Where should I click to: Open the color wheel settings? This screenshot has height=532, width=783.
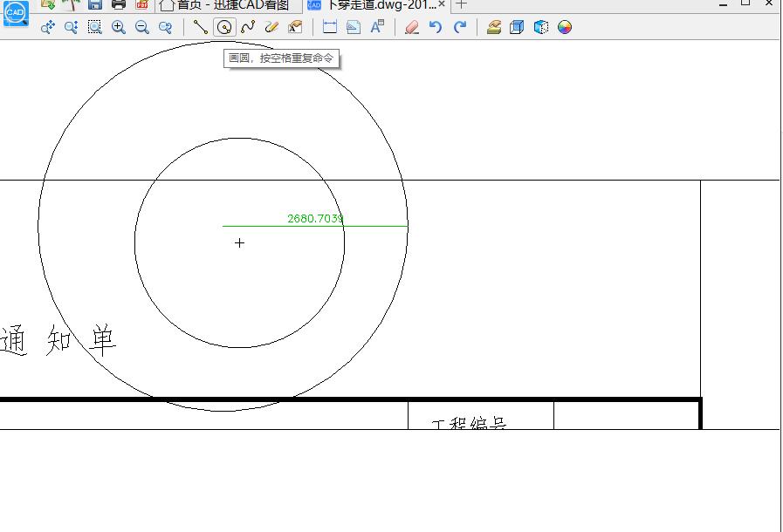(x=565, y=27)
